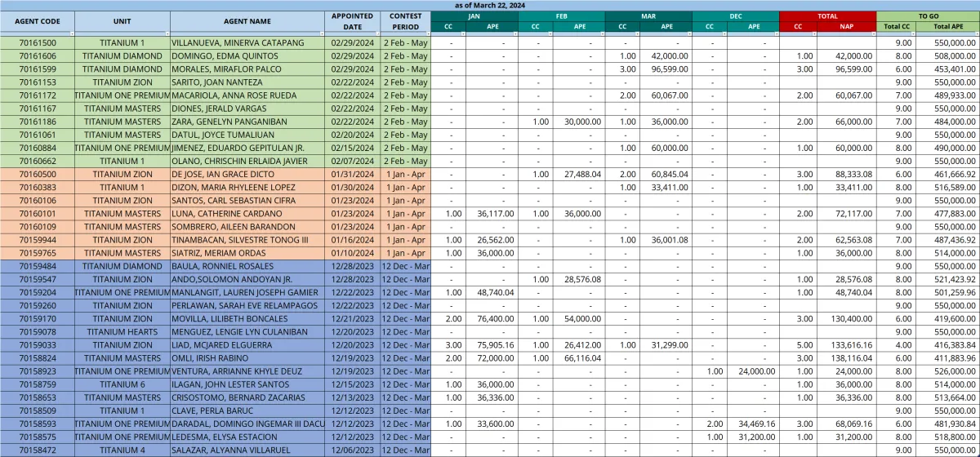Select the NAP header cell
This screenshot has height=457, width=980.
click(846, 26)
